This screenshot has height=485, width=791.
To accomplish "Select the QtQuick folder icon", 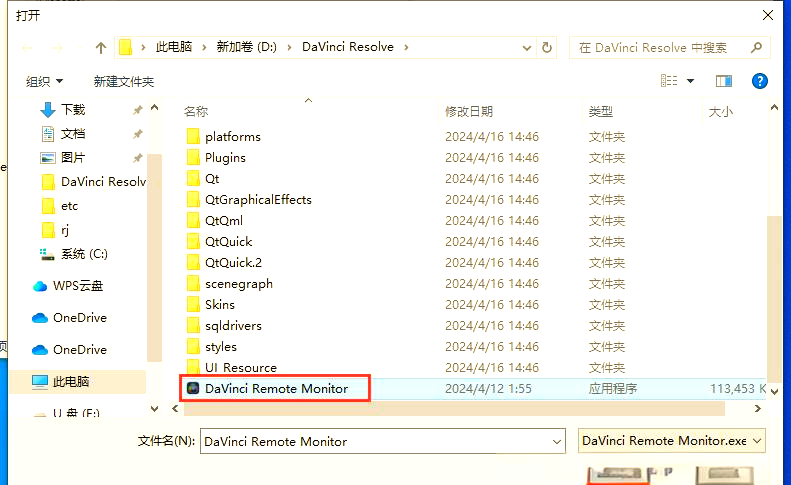I will 193,242.
